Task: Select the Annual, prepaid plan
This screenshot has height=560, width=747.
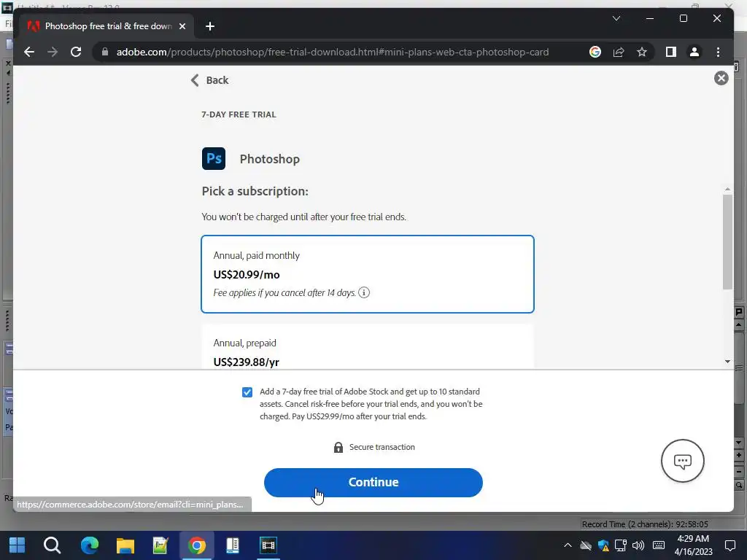Action: tap(368, 346)
